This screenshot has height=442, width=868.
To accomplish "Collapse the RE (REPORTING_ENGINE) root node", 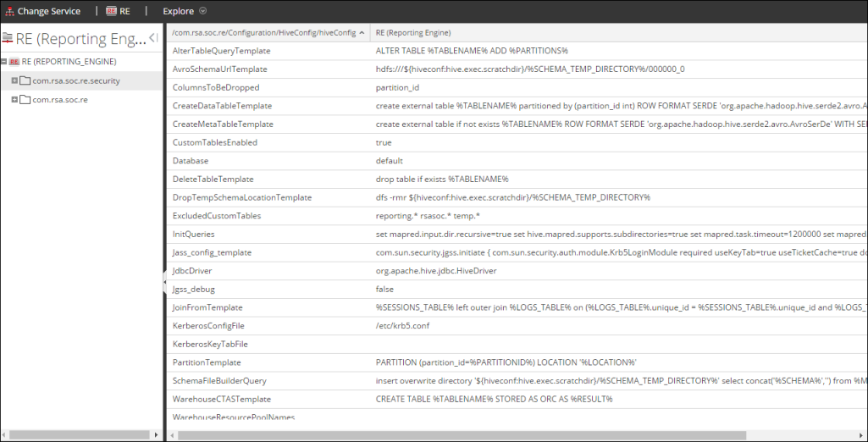I will 4,62.
